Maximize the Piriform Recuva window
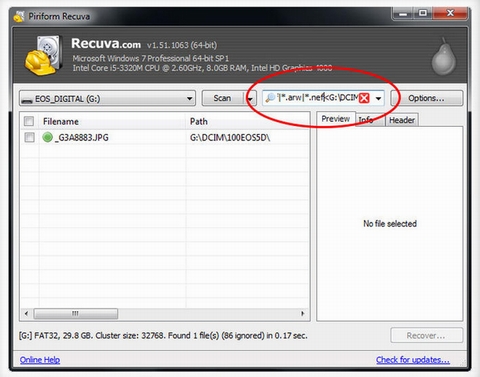The height and width of the screenshot is (377, 480). 423,13
